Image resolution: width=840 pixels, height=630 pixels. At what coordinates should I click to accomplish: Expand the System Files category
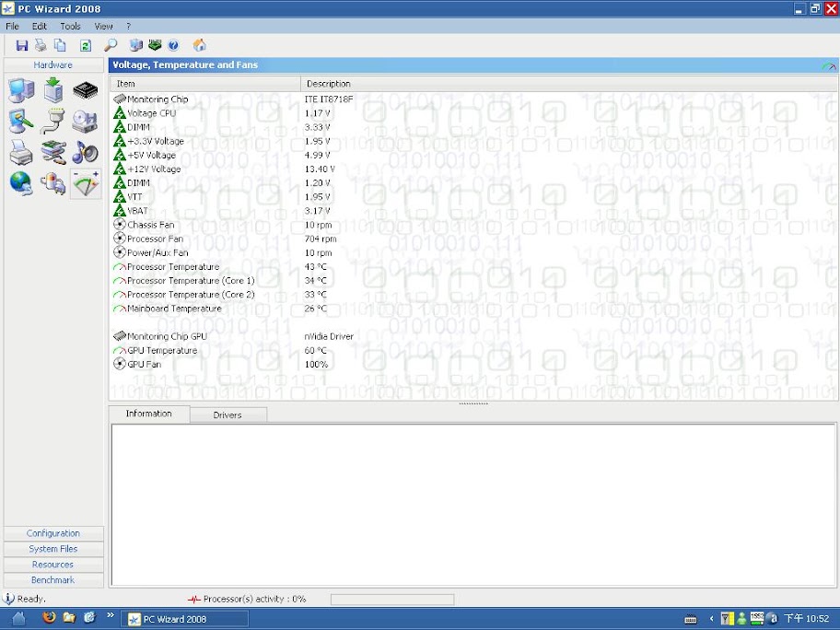click(x=53, y=549)
